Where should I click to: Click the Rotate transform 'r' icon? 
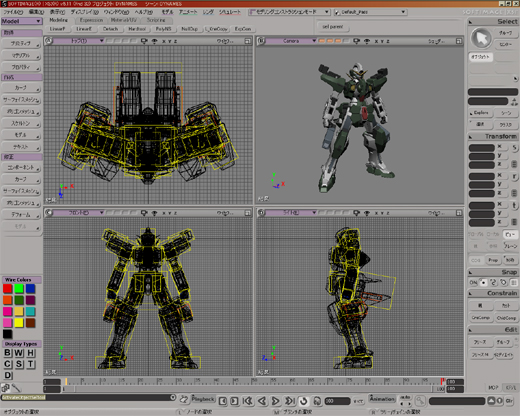(x=515, y=176)
